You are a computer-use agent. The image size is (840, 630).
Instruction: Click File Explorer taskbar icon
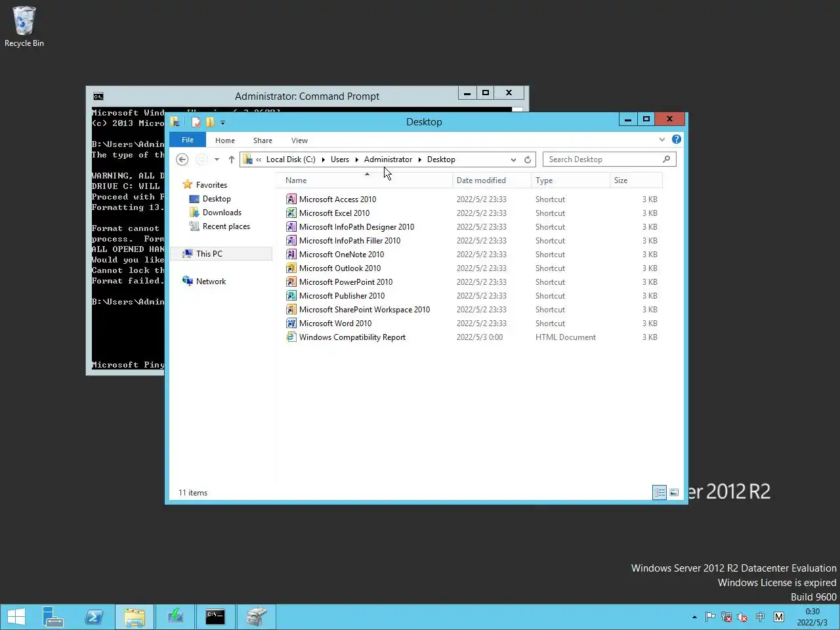[x=135, y=617]
